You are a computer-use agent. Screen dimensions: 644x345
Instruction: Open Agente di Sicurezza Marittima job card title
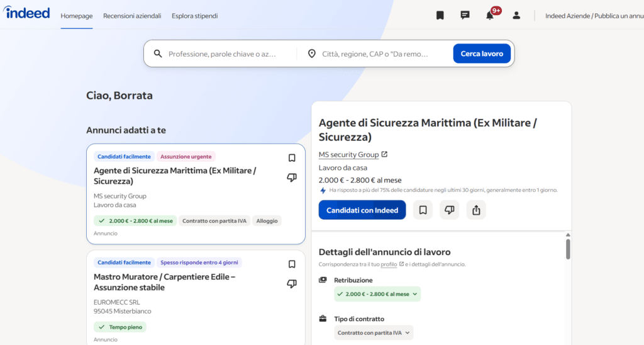pos(175,176)
